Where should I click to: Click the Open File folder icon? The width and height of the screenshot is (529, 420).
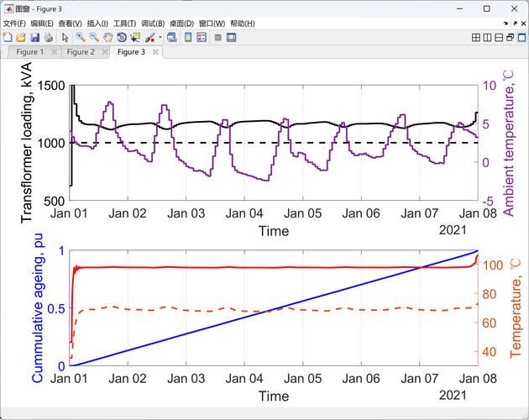click(21, 38)
